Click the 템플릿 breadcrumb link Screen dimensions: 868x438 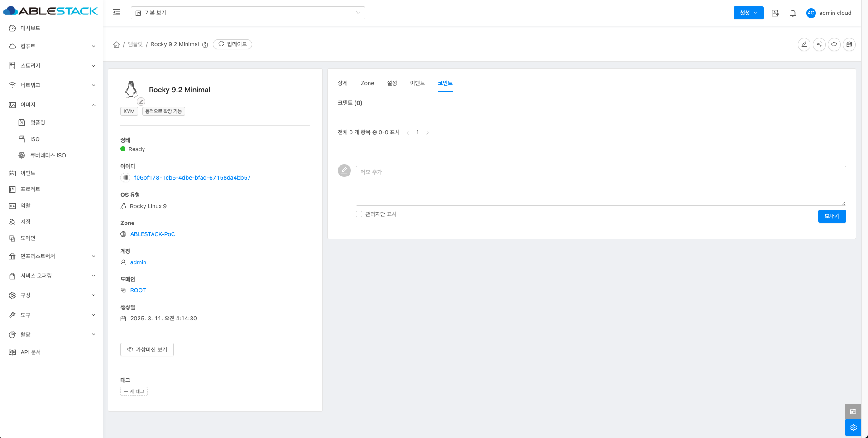[x=135, y=44]
